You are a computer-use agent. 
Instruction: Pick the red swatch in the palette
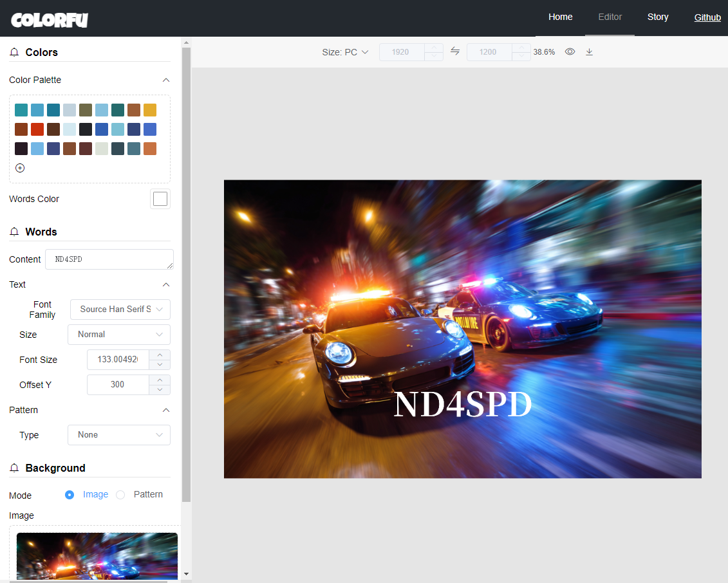37,129
